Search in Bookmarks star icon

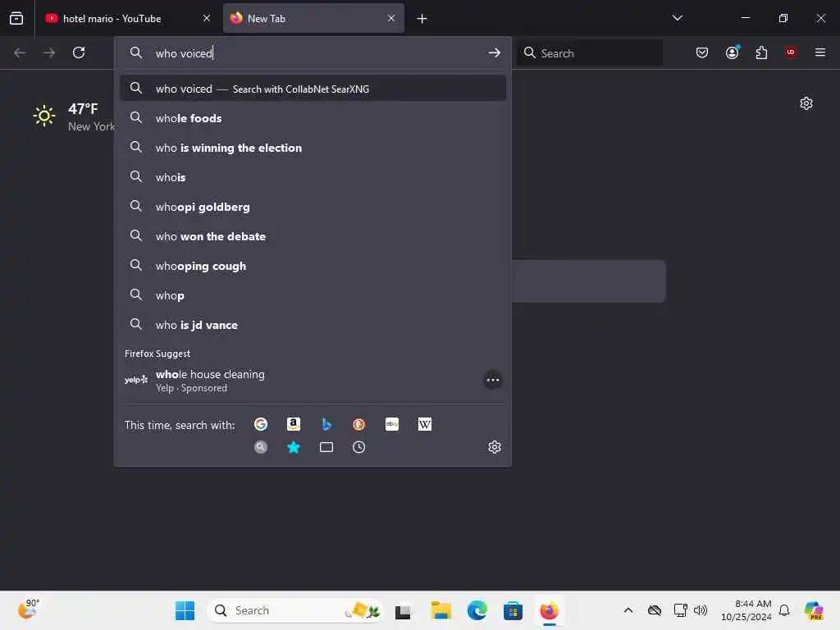[x=294, y=447]
